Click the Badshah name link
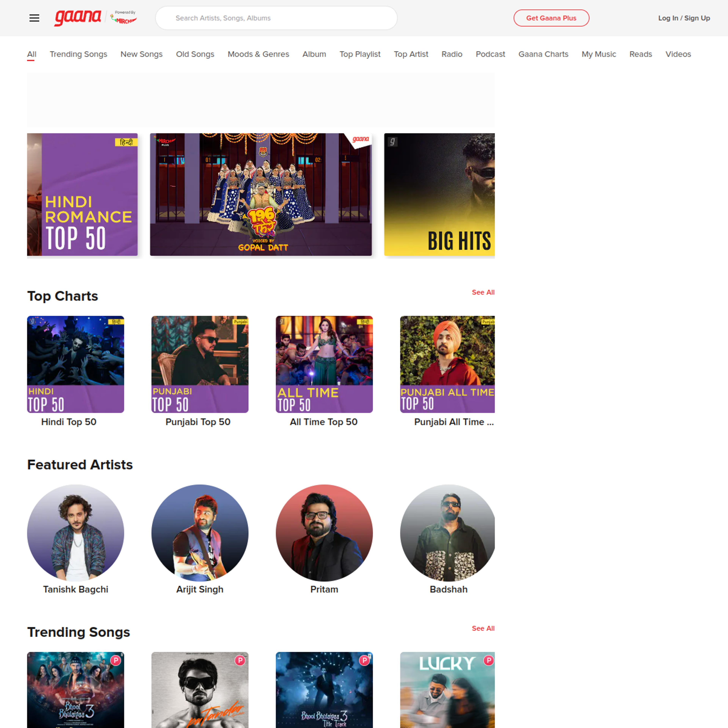Viewport: 728px width, 728px height. (x=448, y=589)
